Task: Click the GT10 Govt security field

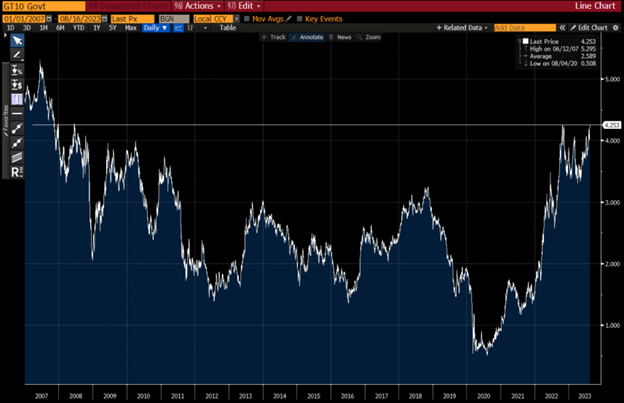Action: coord(43,6)
